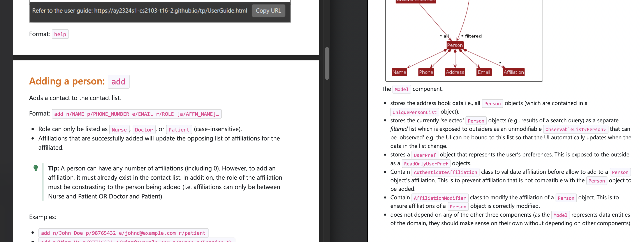Click the 'help' format code snippet

coord(60,34)
